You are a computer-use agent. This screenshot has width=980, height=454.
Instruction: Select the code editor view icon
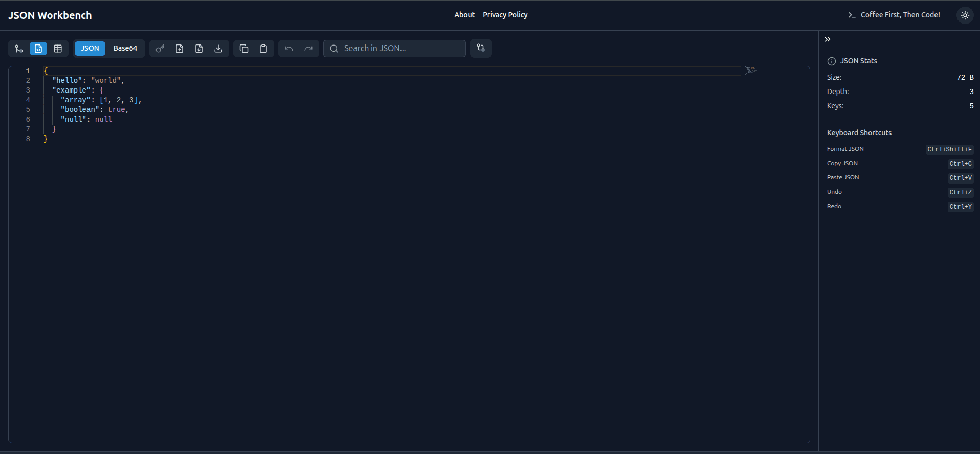(38, 49)
